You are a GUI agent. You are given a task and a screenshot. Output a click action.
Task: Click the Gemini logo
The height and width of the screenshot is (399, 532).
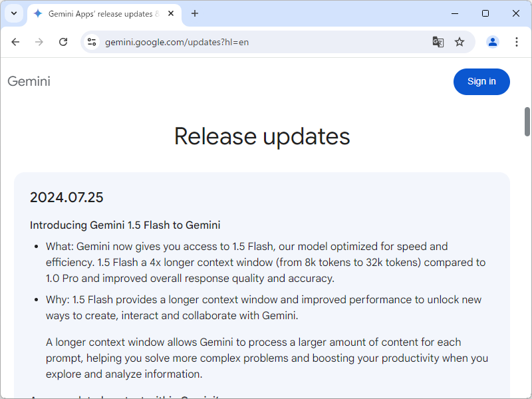(29, 81)
